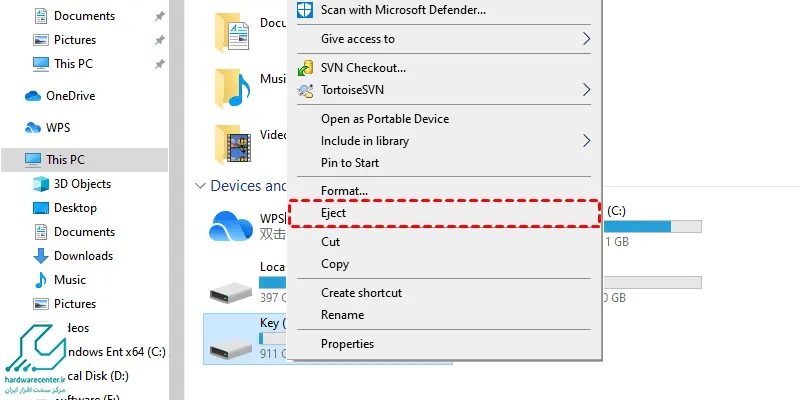Expand the Include in library submenu arrow
This screenshot has width=800, height=400.
coord(586,141)
